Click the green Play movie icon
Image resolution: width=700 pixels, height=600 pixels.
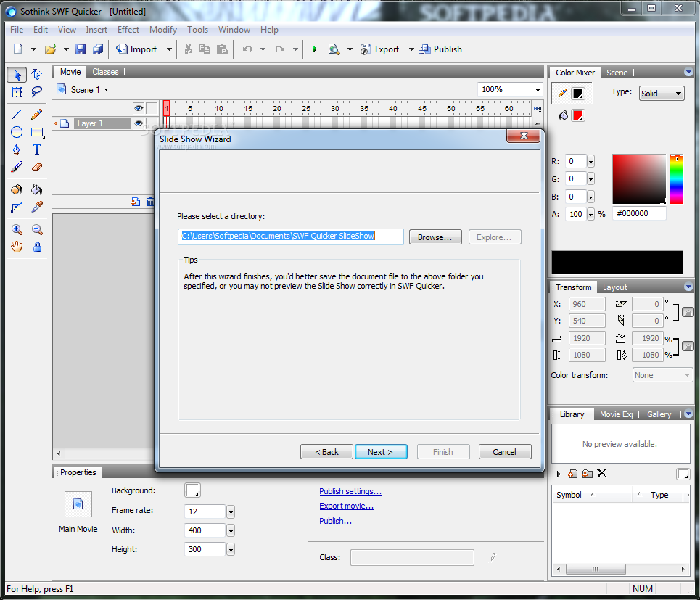point(315,49)
